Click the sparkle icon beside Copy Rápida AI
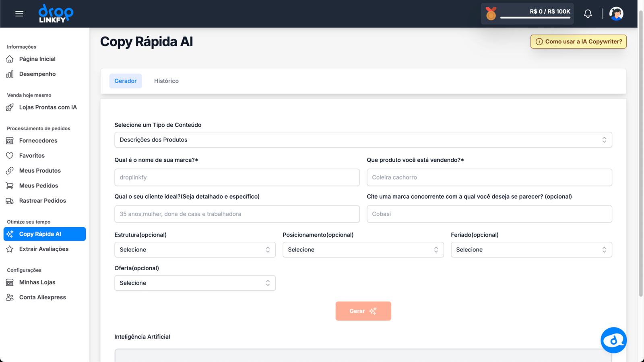This screenshot has height=362, width=644. (10, 234)
